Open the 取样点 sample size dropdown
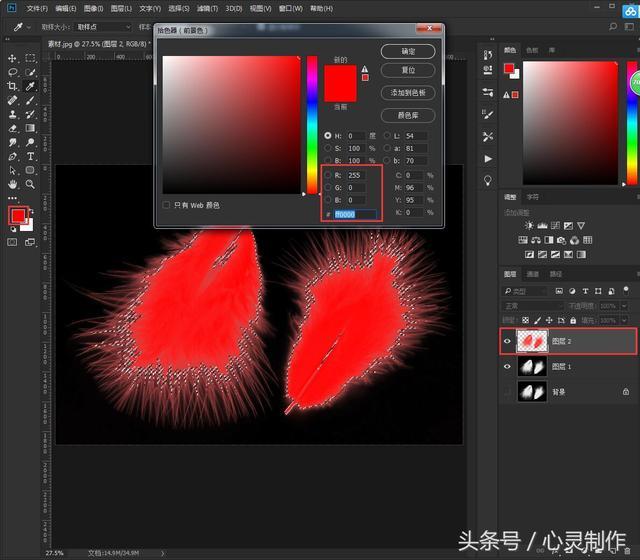The image size is (640, 560). tap(103, 27)
